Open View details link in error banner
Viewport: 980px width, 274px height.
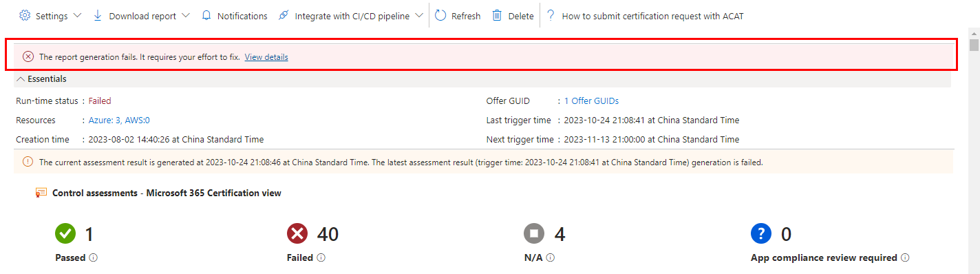266,57
